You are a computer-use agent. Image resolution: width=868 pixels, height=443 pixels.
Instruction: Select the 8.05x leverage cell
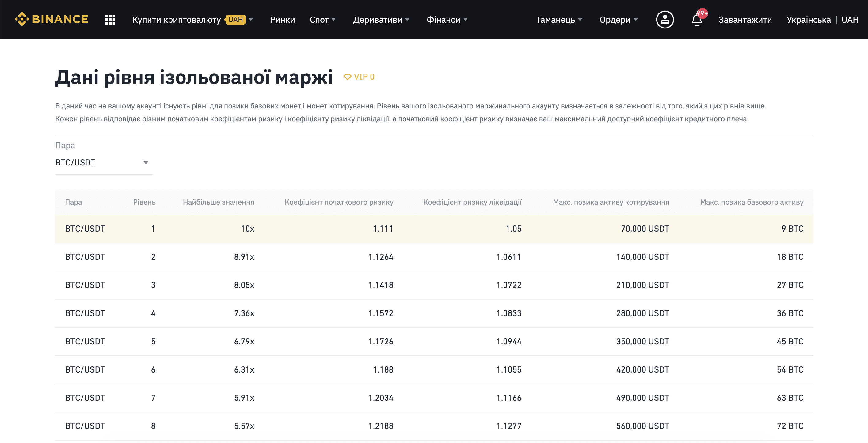pos(244,285)
